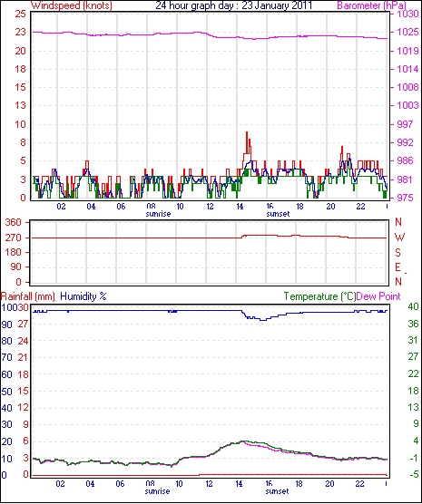The height and width of the screenshot is (504, 422).
Task: Click the S compass label on direction graph
Action: pos(397,253)
